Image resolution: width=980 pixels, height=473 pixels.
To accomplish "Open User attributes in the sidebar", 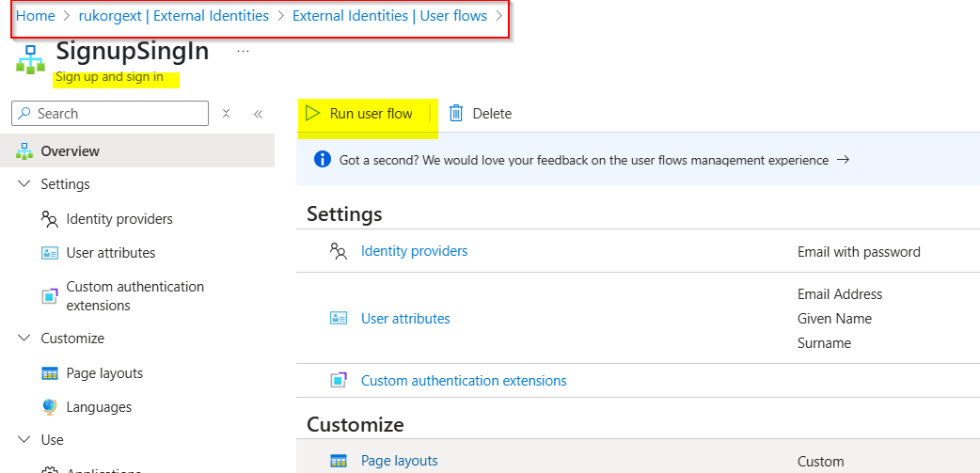I will [x=111, y=252].
